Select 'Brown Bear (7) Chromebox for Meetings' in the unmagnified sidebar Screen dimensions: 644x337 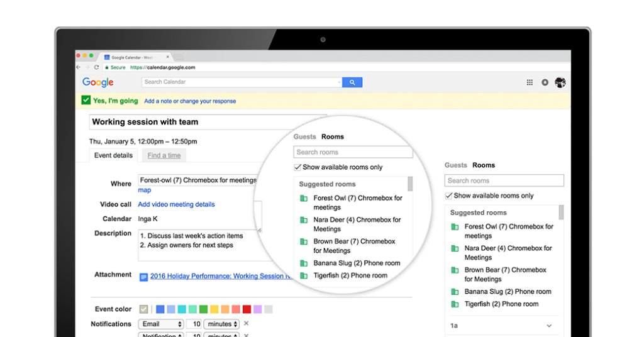tap(505, 275)
